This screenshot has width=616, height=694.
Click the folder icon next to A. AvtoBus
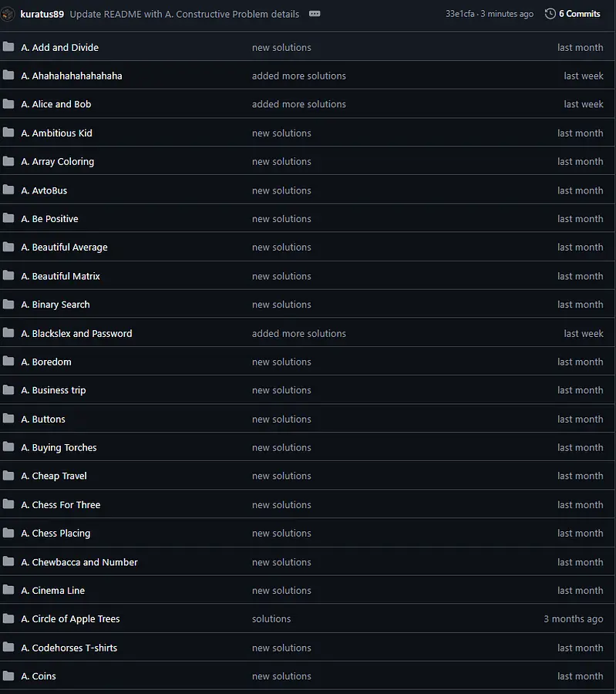[8, 190]
